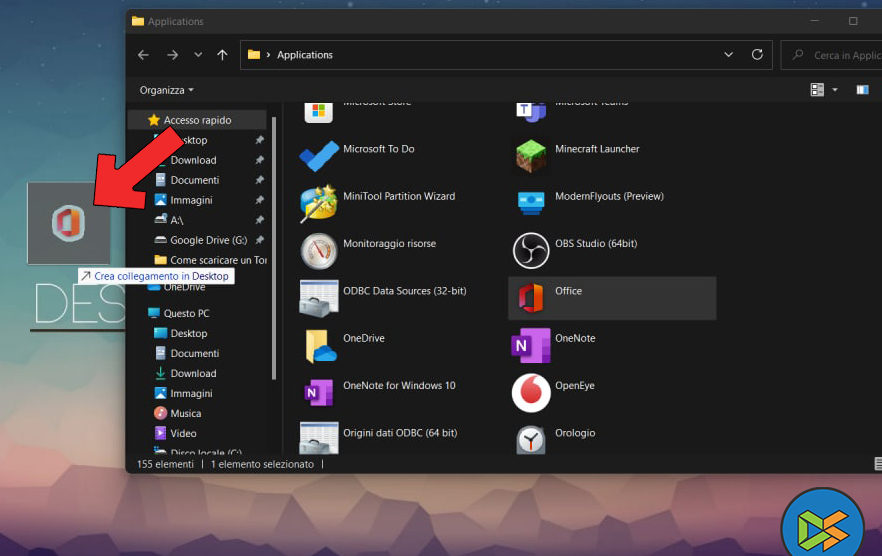
Task: Select the OneNote purple icon
Action: point(531,346)
